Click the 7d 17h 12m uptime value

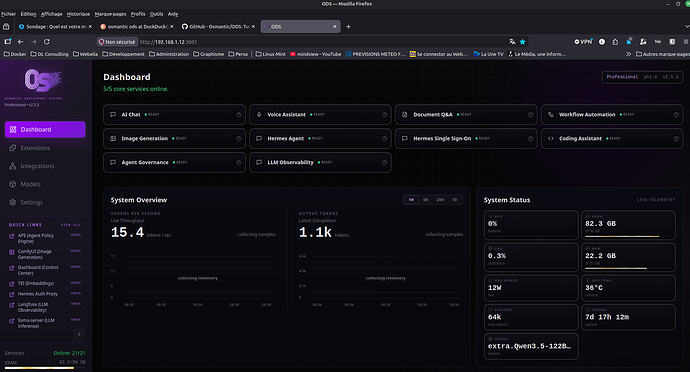(607, 317)
